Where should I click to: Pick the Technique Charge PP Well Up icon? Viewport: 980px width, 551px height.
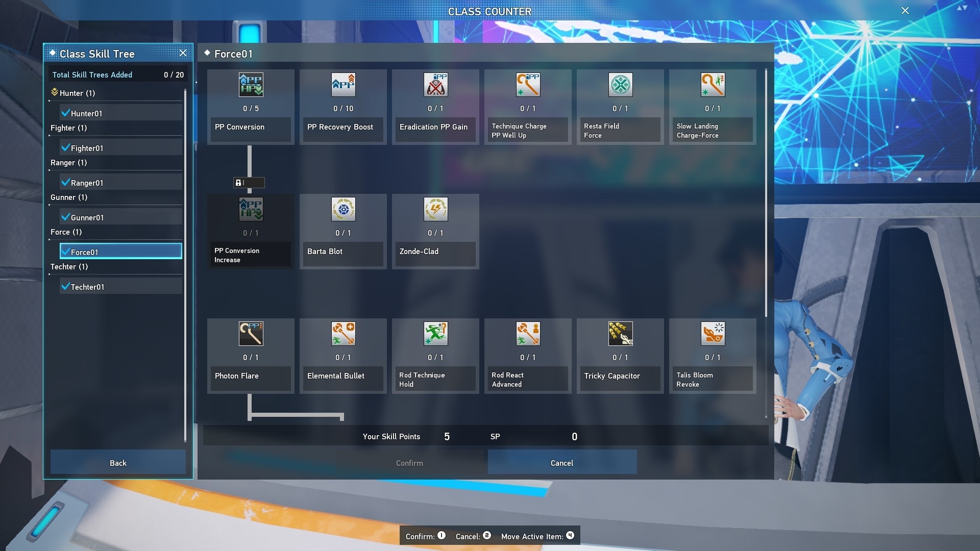528,85
